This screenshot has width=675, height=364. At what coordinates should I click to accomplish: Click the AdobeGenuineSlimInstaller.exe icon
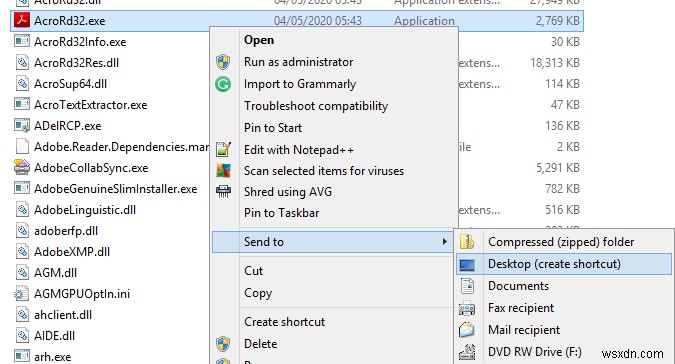click(22, 188)
